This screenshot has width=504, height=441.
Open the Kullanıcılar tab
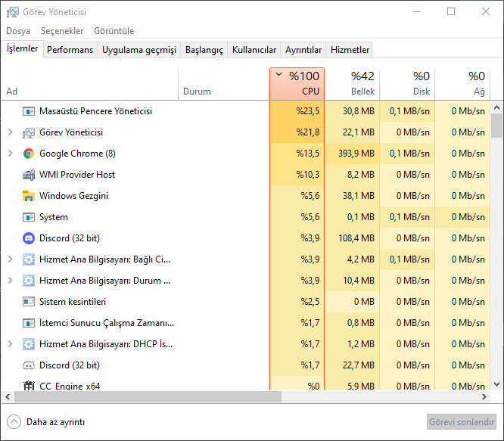coord(254,50)
